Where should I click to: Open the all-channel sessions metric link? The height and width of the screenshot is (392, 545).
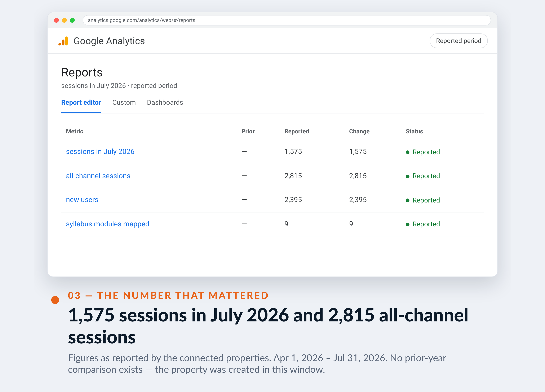click(x=98, y=176)
